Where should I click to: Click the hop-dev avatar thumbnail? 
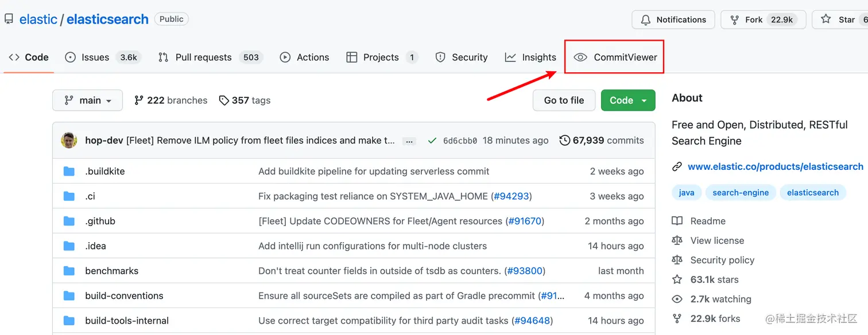pos(69,141)
